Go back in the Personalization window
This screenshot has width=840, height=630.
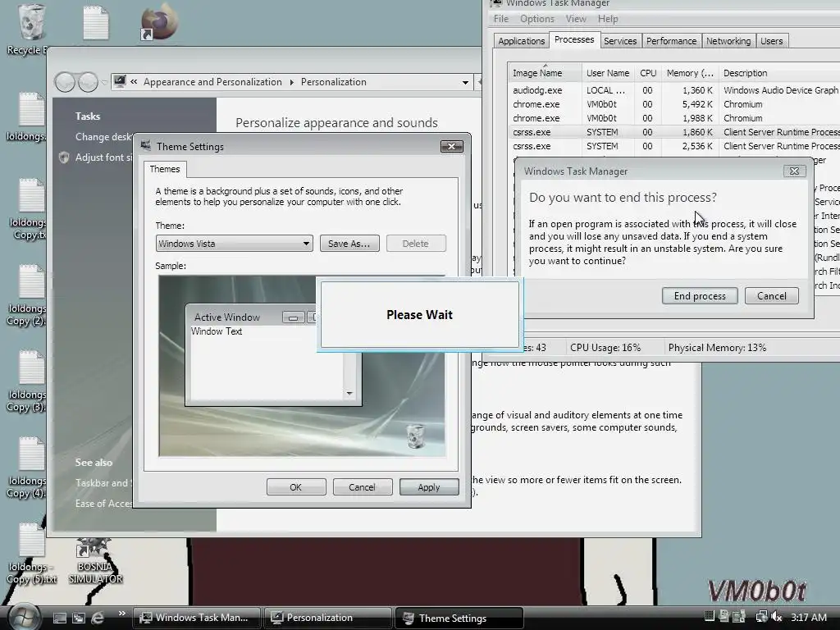[x=65, y=82]
